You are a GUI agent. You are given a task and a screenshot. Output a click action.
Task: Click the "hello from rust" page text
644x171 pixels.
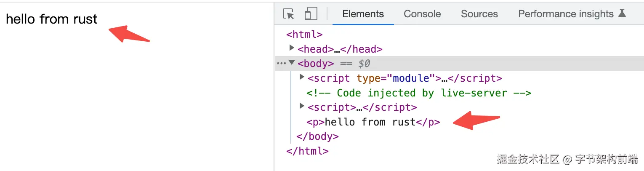coord(52,19)
